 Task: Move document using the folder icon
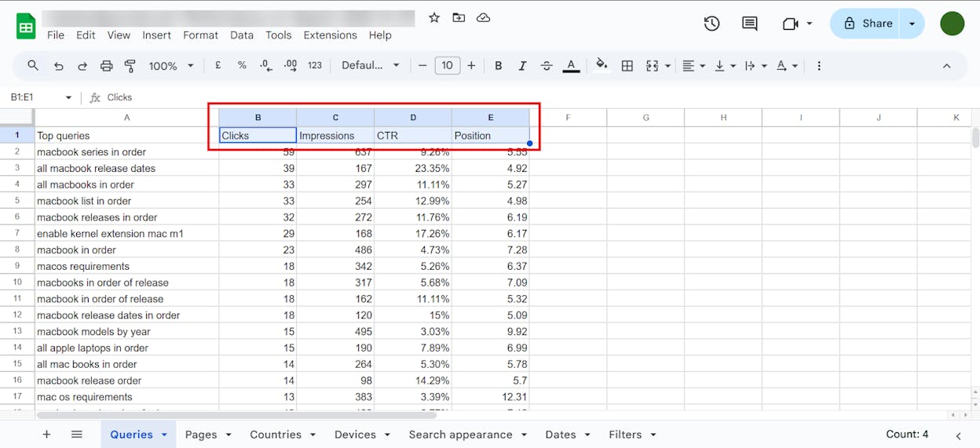pos(459,17)
